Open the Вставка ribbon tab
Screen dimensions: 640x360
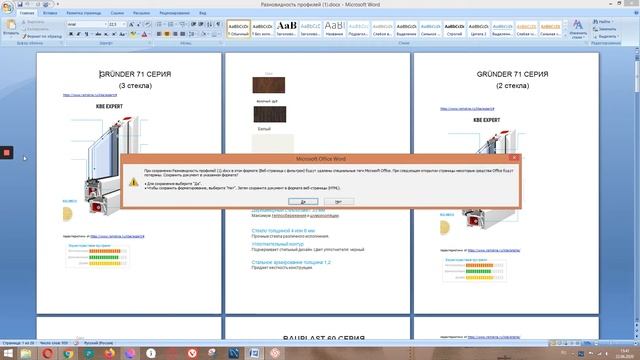click(50, 13)
